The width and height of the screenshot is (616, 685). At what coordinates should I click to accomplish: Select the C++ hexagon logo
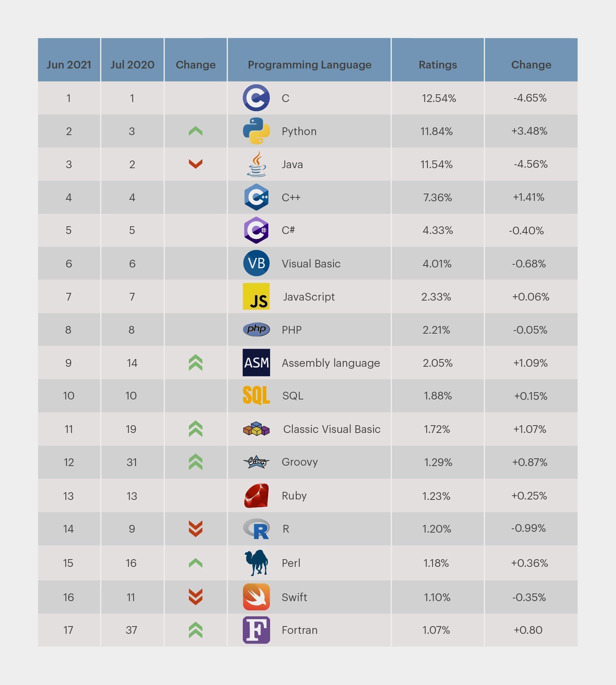(256, 197)
